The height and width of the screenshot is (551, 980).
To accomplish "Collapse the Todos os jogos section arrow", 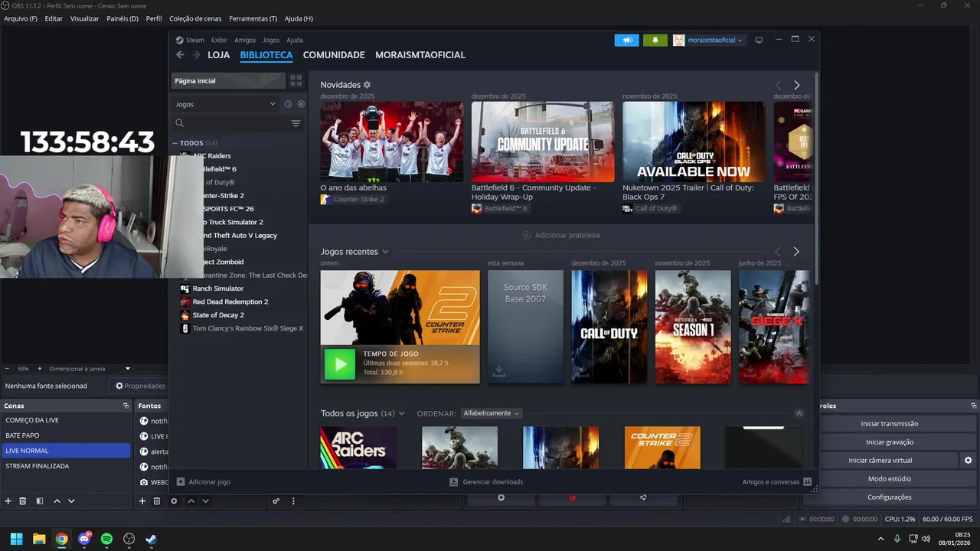I will pyautogui.click(x=799, y=413).
